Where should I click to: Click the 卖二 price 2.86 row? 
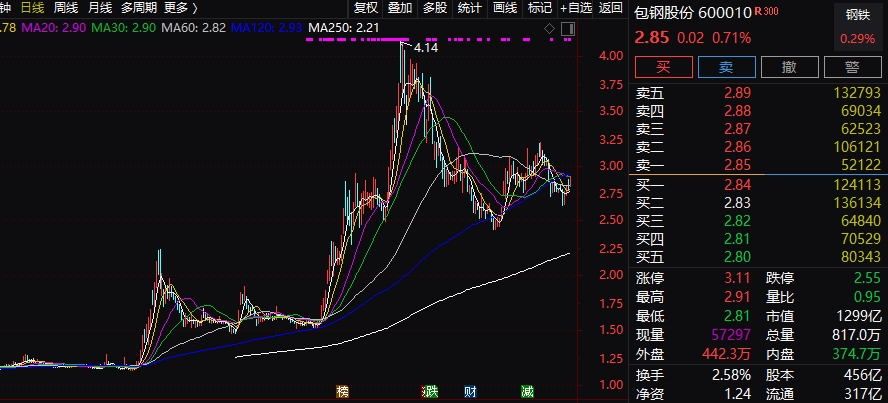pos(758,147)
